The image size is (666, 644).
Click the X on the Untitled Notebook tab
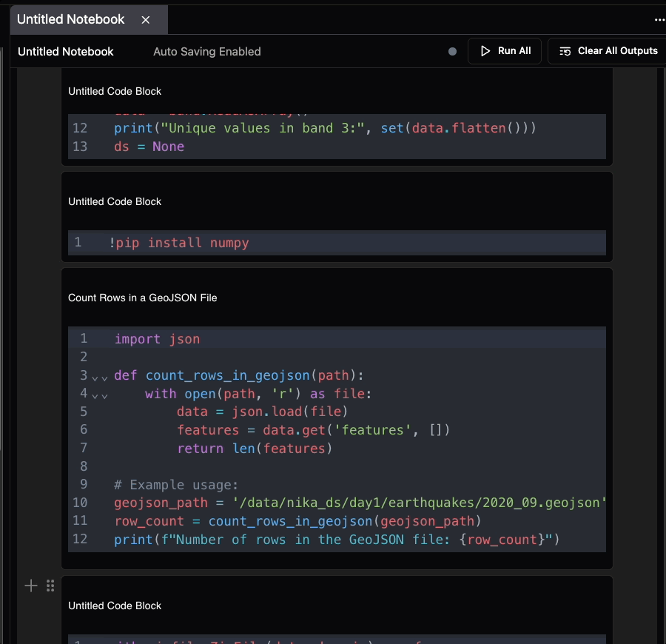pyautogui.click(x=145, y=20)
